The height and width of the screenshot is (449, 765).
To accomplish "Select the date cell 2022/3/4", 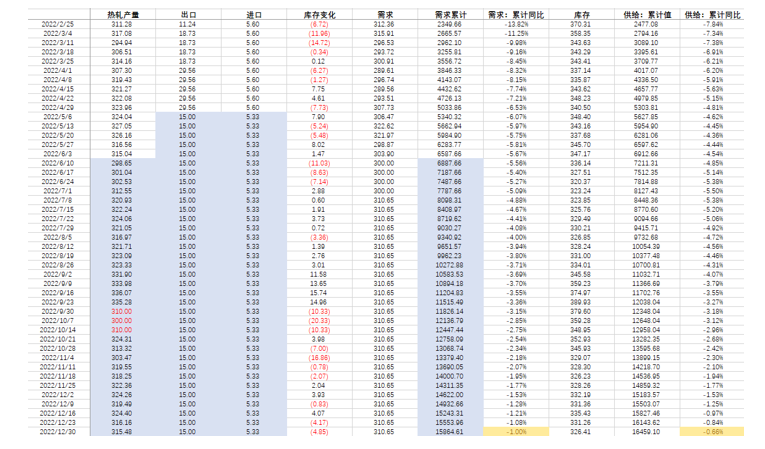I will (x=58, y=33).
